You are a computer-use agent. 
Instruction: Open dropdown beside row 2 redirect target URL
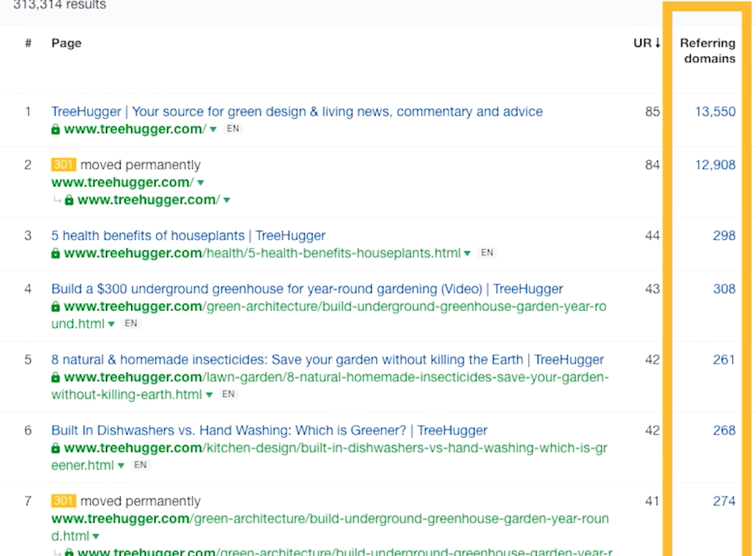tap(227, 201)
